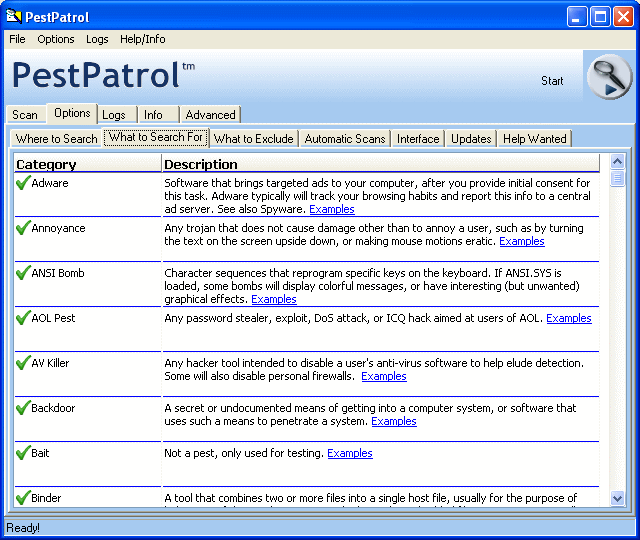Viewport: 640px width, 540px height.
Task: Open Examples link for ANSI Bomb
Action: click(x=274, y=299)
